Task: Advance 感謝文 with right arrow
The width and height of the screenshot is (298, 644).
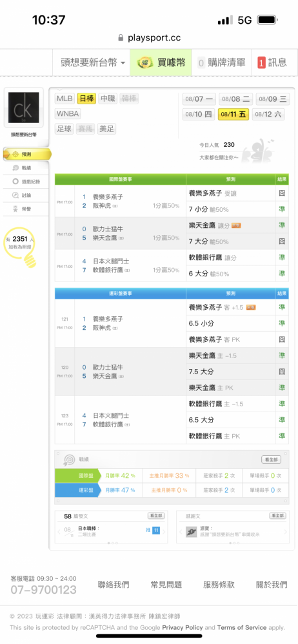Action: coord(285,531)
